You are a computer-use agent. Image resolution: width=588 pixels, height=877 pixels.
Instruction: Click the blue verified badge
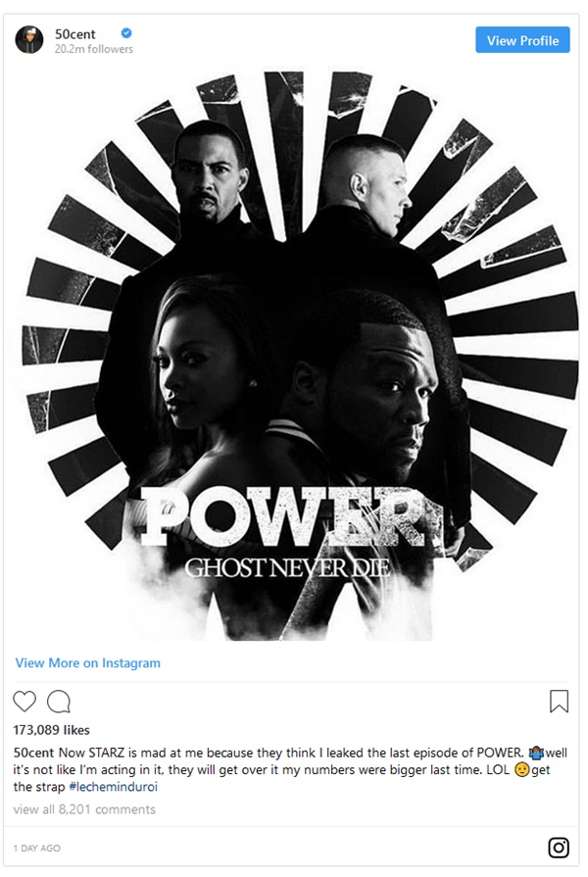(126, 33)
